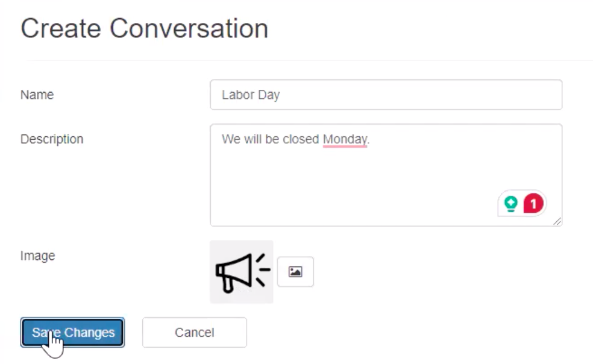Viewport: 593px width, 364px height.
Task: Click the image picker icon next to the megaphone
Action: (295, 271)
